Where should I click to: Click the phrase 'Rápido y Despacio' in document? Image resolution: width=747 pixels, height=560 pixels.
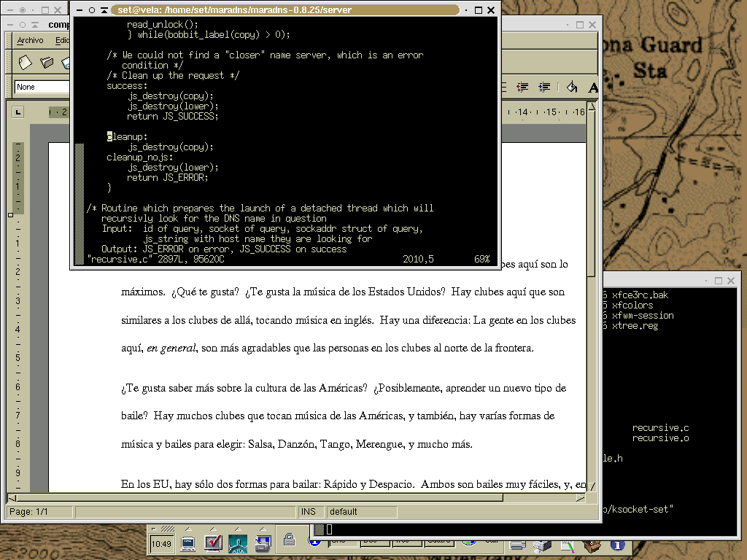click(x=368, y=484)
